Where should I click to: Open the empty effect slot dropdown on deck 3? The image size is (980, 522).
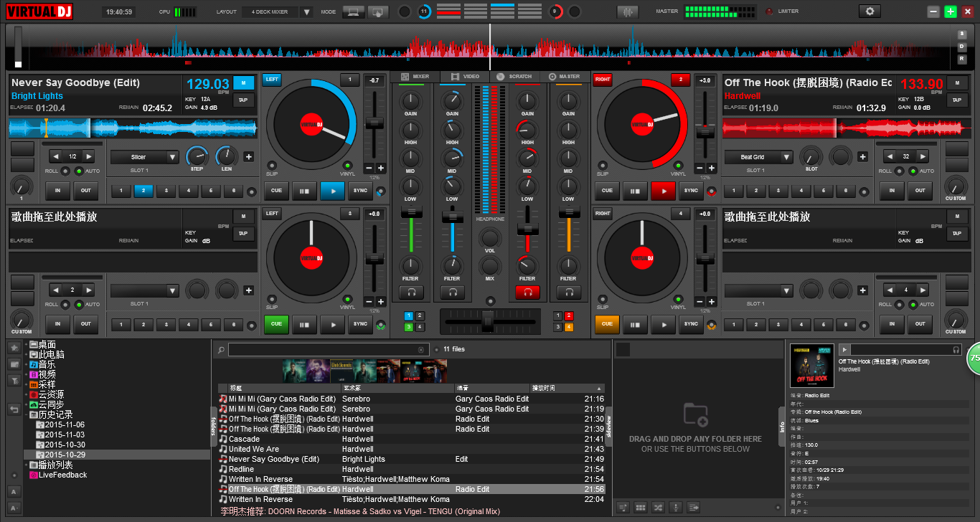click(144, 290)
